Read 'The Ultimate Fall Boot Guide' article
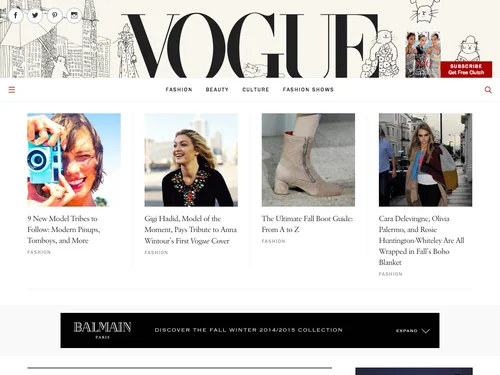 (x=307, y=224)
